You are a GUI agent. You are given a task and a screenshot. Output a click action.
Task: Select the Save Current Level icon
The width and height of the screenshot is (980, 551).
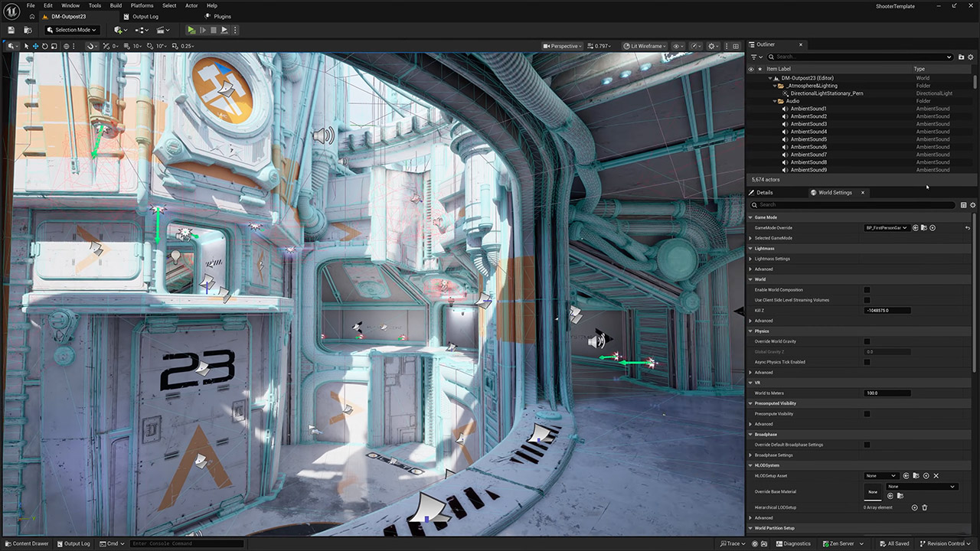click(11, 30)
